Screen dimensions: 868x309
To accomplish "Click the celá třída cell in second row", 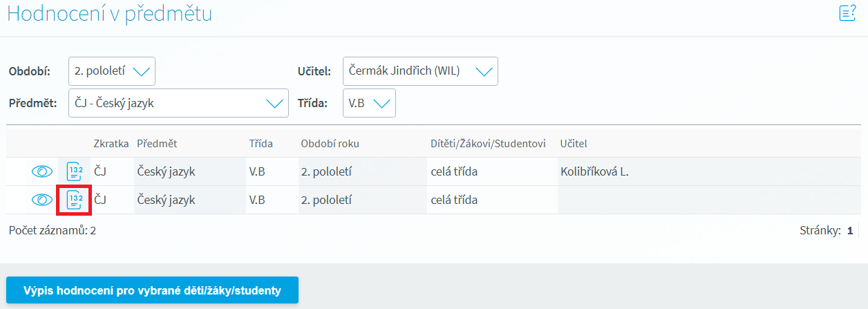I will 454,200.
